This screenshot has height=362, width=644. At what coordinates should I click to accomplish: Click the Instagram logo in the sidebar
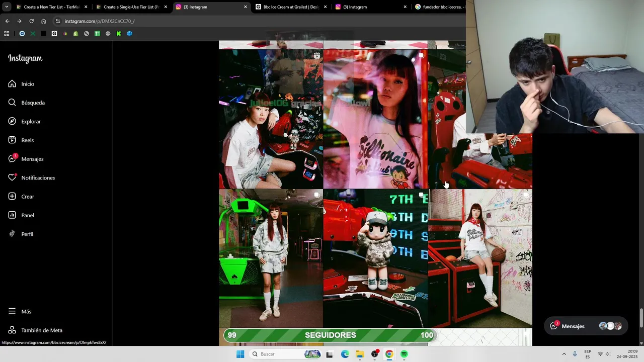[25, 58]
